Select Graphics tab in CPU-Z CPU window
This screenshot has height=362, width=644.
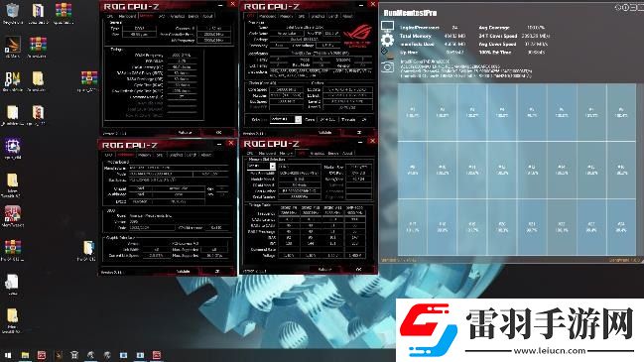[x=318, y=17]
